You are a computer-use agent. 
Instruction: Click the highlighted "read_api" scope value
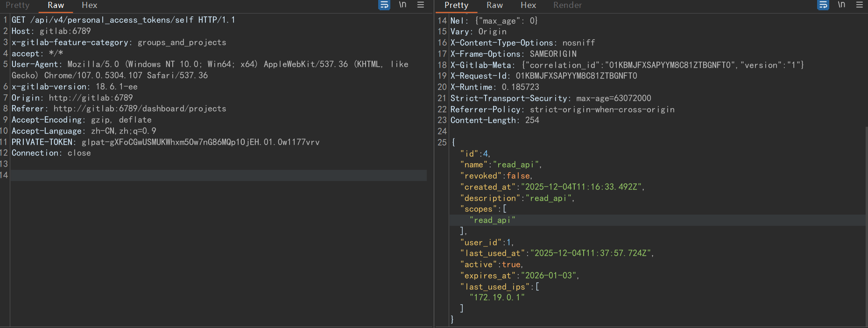(493, 220)
